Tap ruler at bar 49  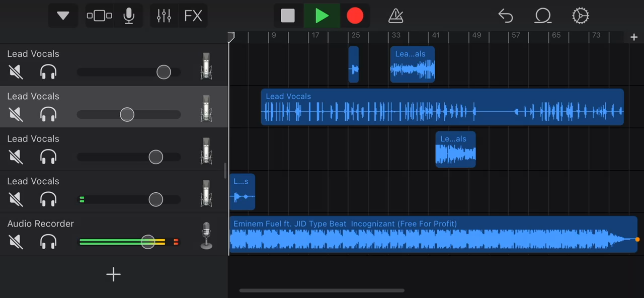point(476,35)
